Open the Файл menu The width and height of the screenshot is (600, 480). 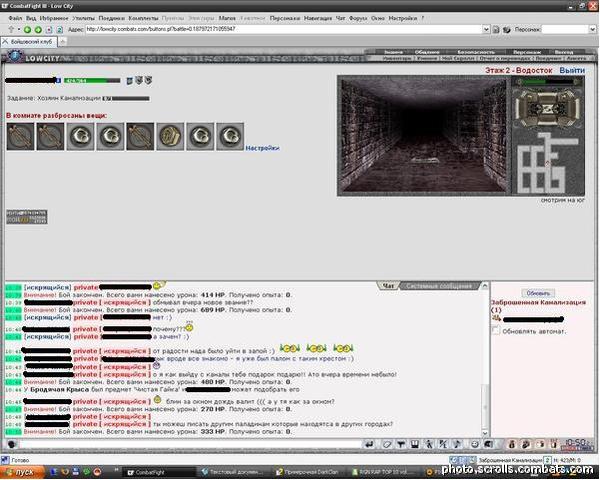pos(15,18)
